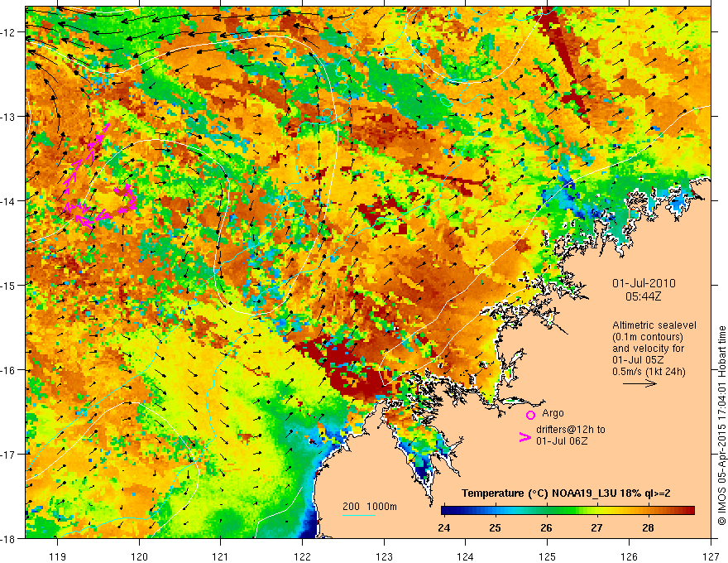Click the longitude axis label '123'

pyautogui.click(x=384, y=556)
